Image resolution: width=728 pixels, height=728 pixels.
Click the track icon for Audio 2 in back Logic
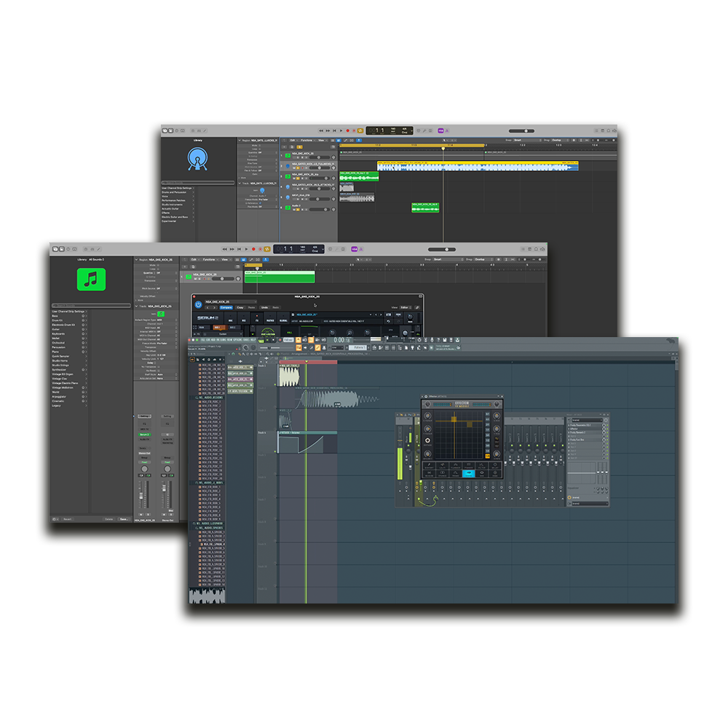pos(288,207)
